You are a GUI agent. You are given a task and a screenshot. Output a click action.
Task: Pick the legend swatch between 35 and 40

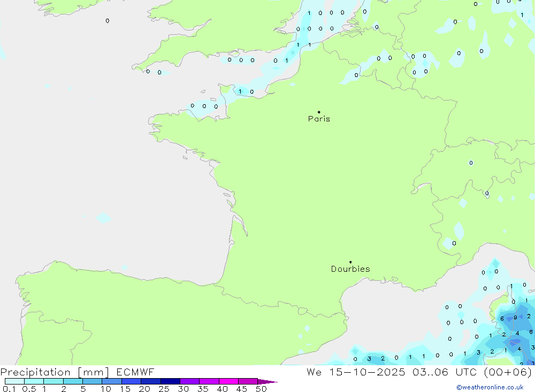(x=209, y=381)
